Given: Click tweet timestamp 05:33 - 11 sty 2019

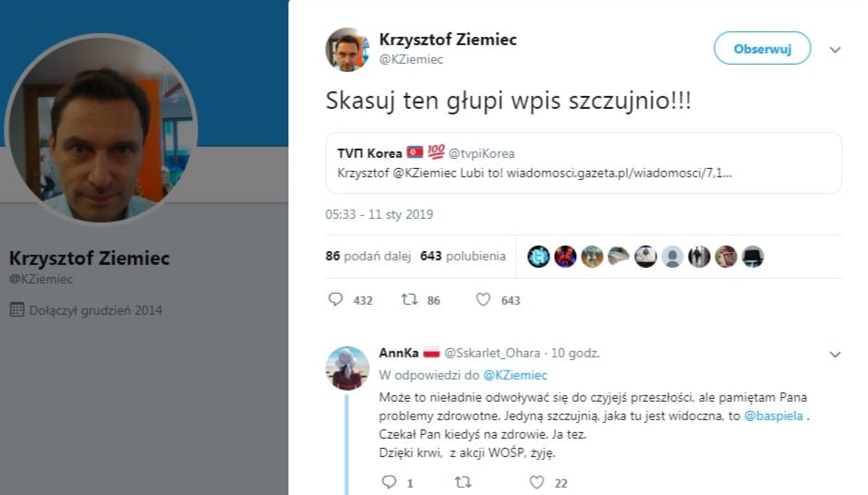Looking at the screenshot, I should tap(380, 214).
